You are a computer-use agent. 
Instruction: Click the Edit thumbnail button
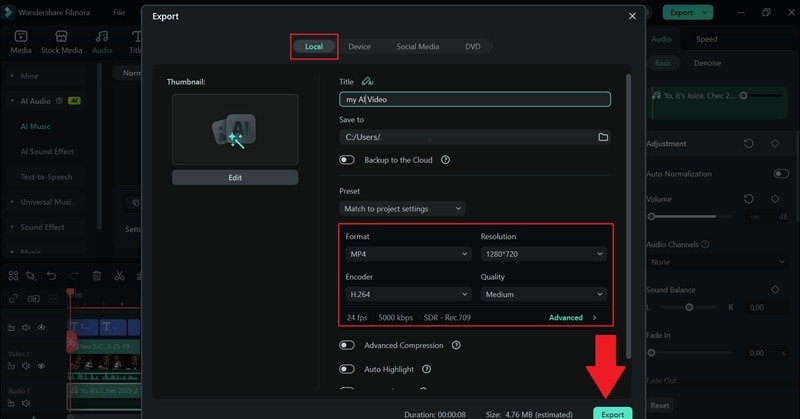pyautogui.click(x=235, y=177)
